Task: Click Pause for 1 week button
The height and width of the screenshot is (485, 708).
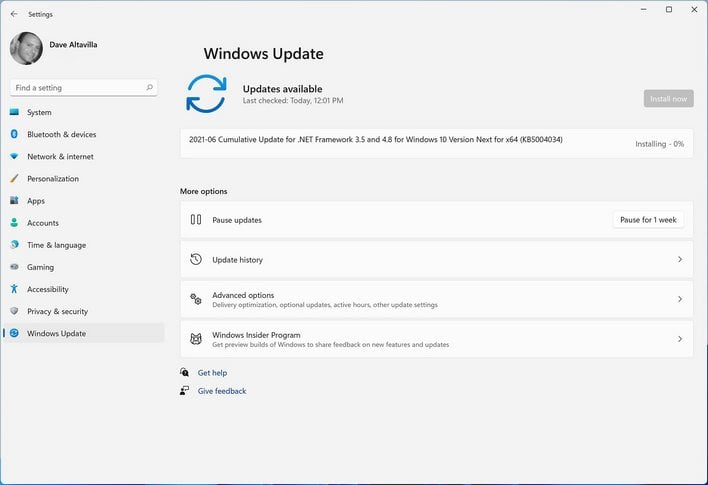Action: click(x=648, y=220)
